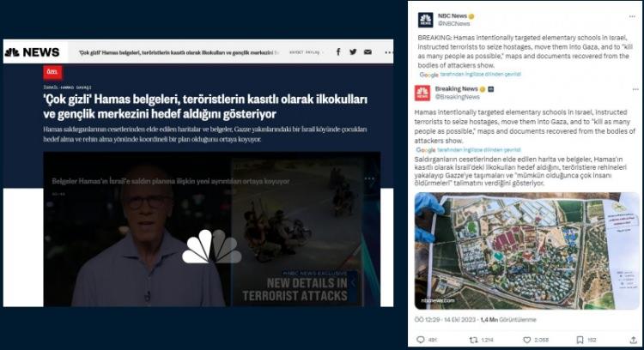Image resolution: width=644 pixels, height=350 pixels.
Task: Share article via email envelope icon
Action: click(368, 51)
